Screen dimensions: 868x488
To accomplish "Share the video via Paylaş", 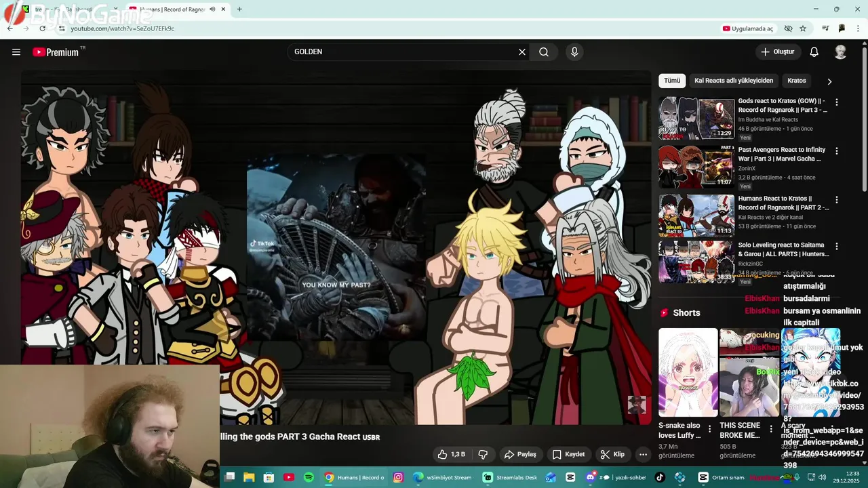I will click(521, 454).
